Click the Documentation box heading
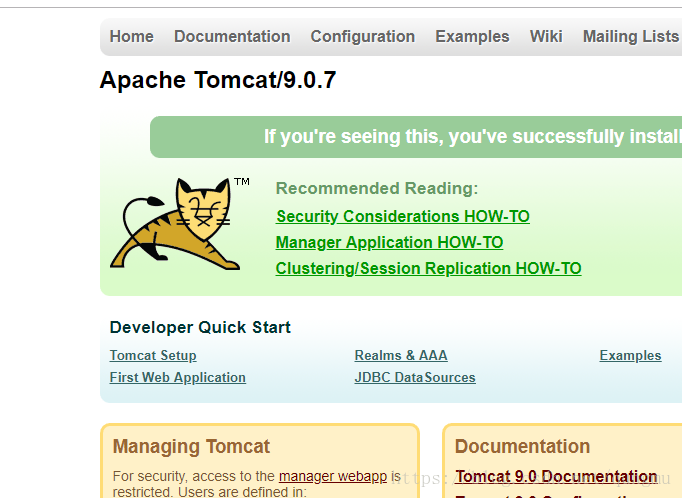 coord(522,447)
